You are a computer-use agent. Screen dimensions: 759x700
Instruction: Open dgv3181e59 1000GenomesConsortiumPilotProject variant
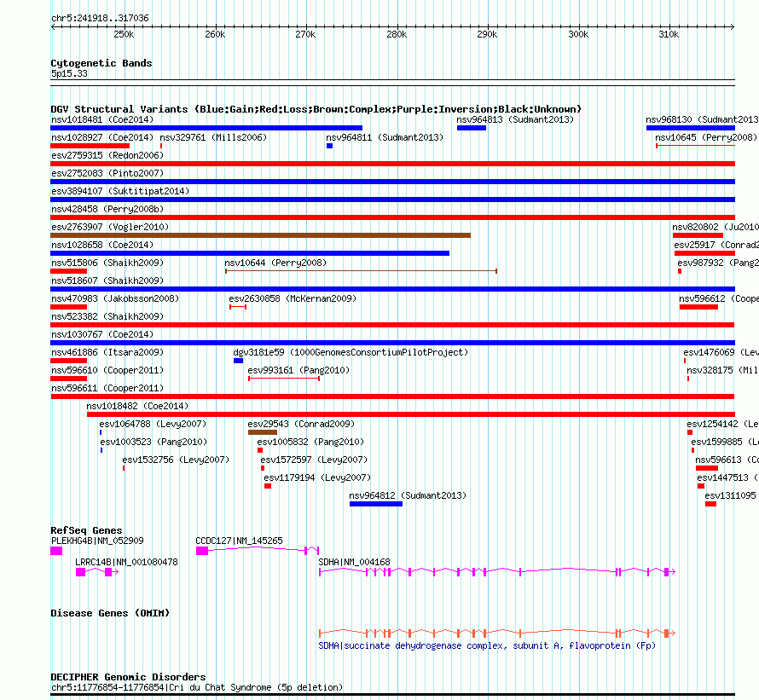pyautogui.click(x=351, y=352)
